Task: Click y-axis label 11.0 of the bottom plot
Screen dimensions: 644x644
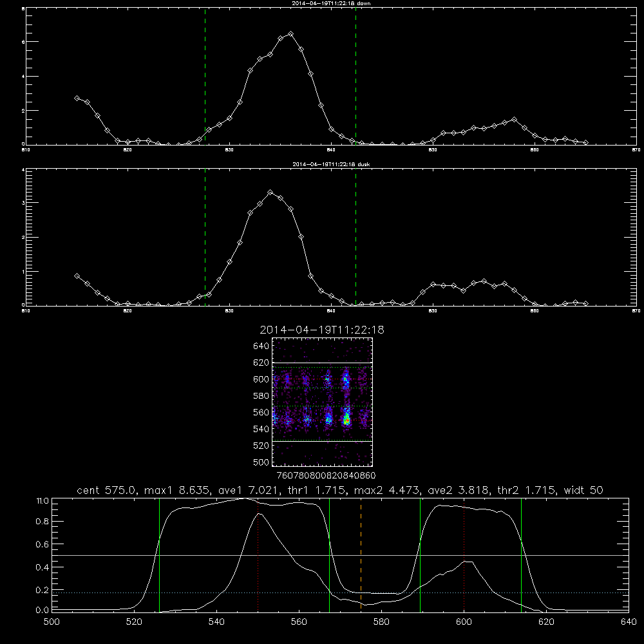Action: coord(43,501)
